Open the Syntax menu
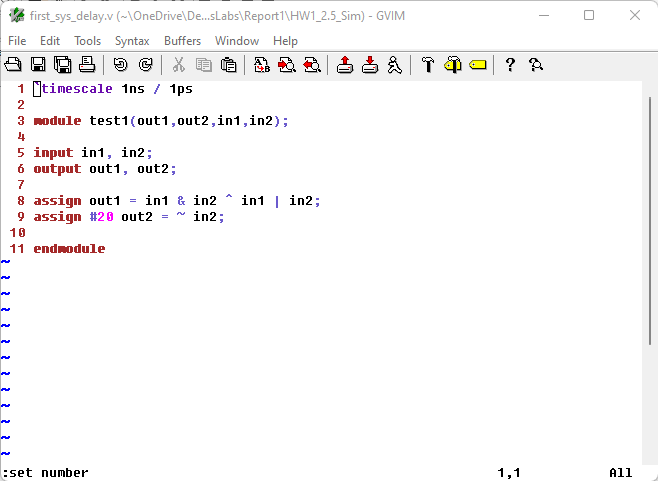 tap(132, 41)
